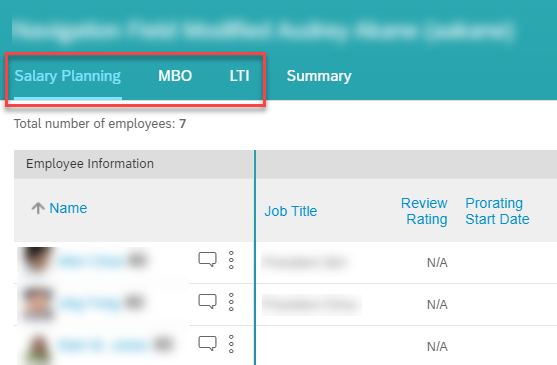Sort by Prorating Start Date column
Screen dimensions: 557x365
pos(497,211)
